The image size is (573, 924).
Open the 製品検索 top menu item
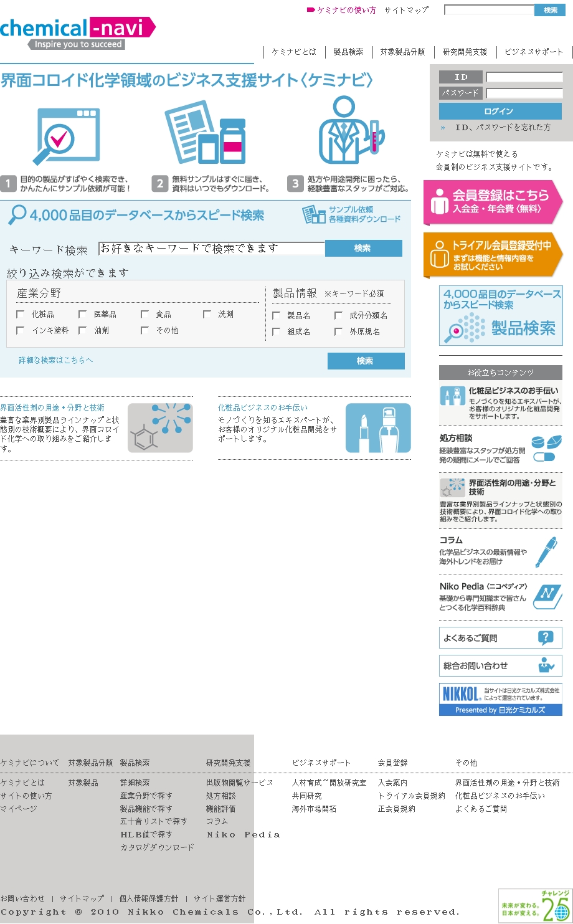[x=348, y=52]
